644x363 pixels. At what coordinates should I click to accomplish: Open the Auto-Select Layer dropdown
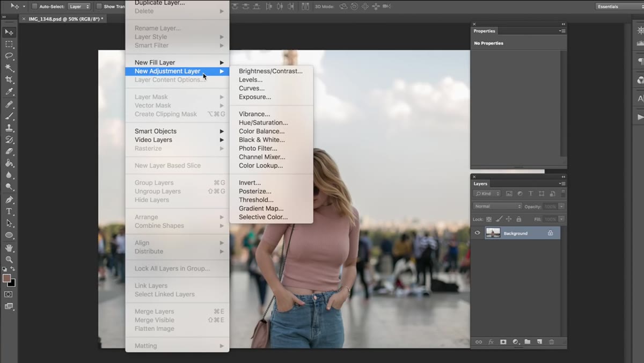coord(79,6)
